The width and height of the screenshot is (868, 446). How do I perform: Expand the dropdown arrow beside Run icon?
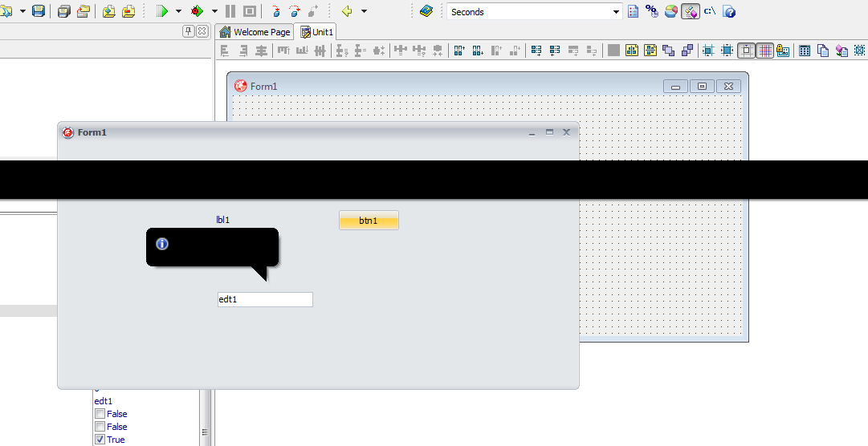(178, 12)
